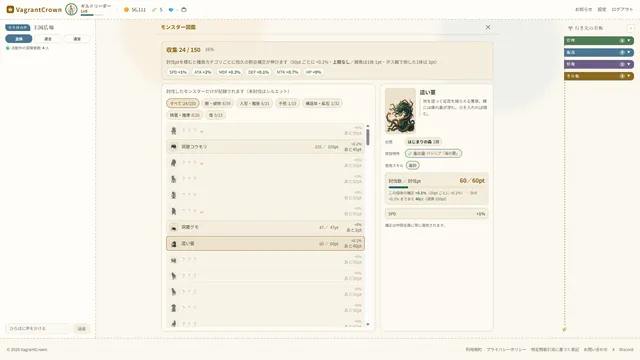Viewport: 640px width, 360px height.
Task: Open お問い合わせ footer link
Action: (595, 350)
